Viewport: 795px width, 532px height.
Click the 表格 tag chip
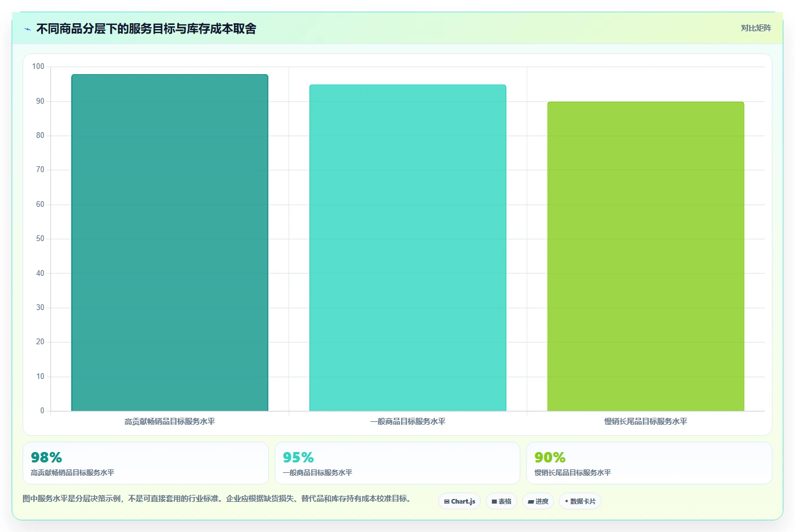coord(501,501)
